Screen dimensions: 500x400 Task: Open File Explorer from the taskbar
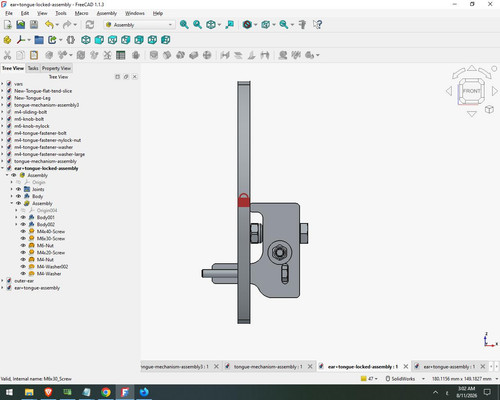tap(29, 392)
